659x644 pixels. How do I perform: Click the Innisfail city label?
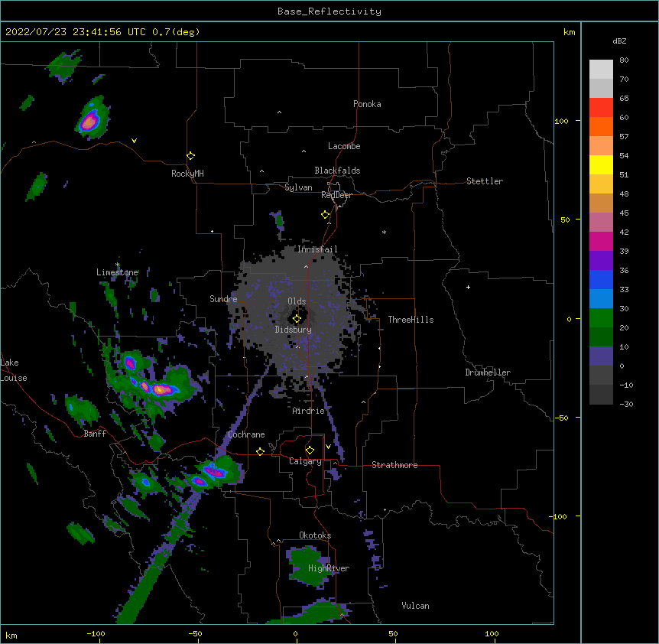click(317, 249)
